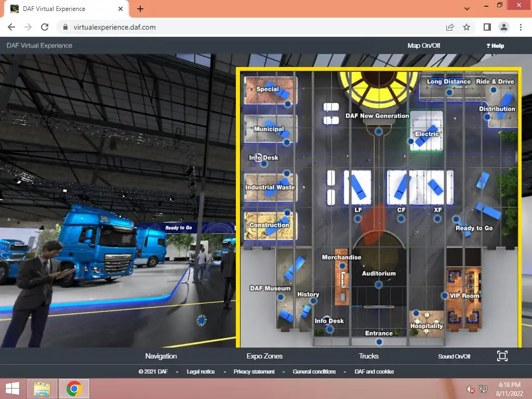This screenshot has height=399, width=532.
Task: Click the floor navigation hotspot in panorama
Action: click(x=202, y=320)
